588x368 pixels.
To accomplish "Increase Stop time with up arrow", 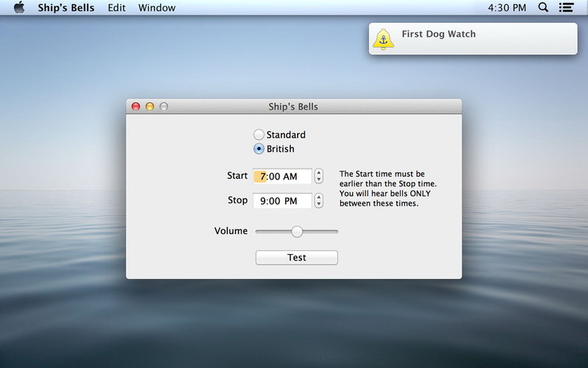I will click(x=319, y=197).
